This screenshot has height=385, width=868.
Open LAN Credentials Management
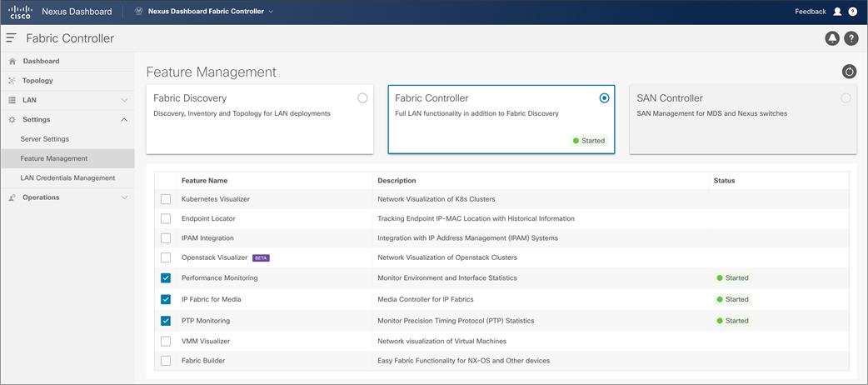point(67,178)
